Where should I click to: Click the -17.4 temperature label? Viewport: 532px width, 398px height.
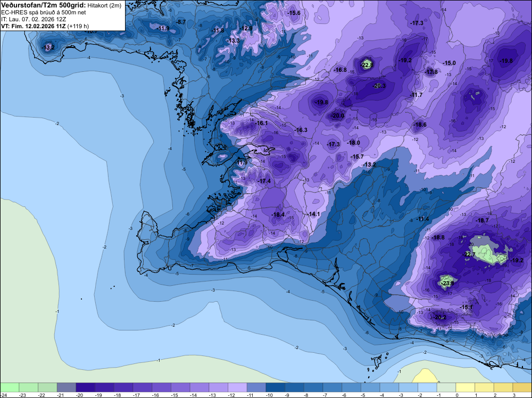click(x=264, y=181)
